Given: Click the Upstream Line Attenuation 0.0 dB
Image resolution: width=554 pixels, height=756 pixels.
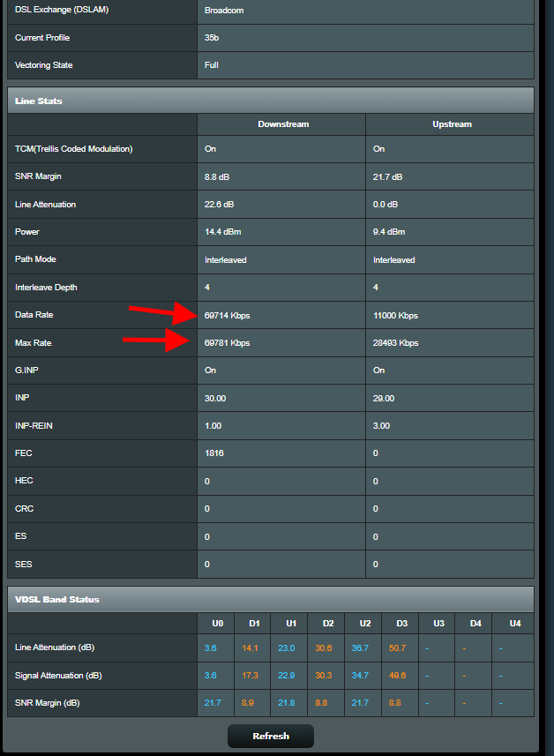Looking at the screenshot, I should [x=386, y=205].
